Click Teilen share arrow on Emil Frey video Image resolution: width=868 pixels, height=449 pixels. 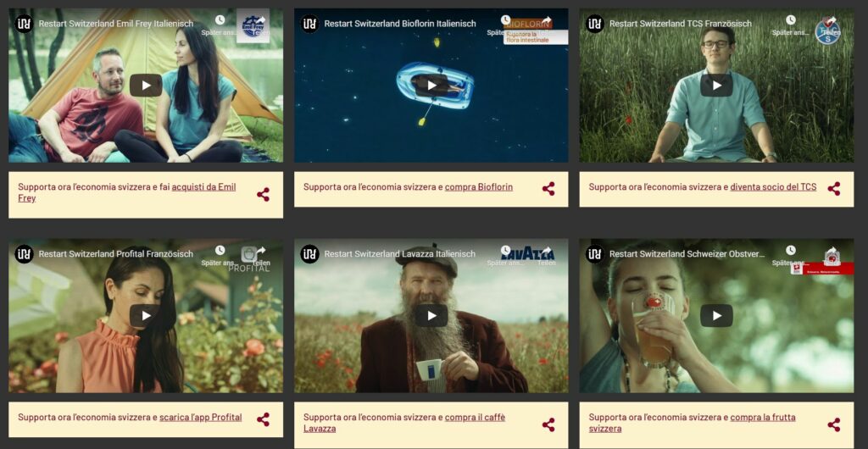(261, 19)
